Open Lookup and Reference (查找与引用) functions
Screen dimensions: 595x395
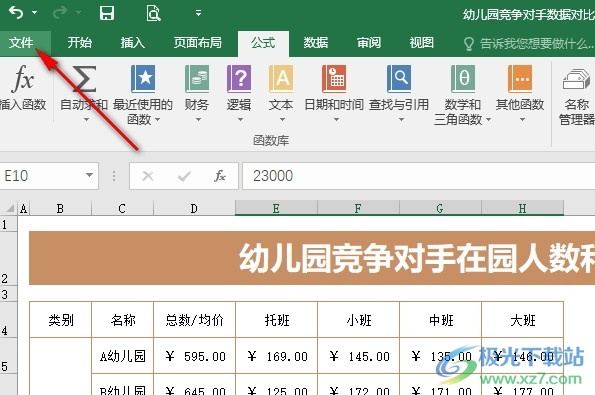[x=399, y=79]
